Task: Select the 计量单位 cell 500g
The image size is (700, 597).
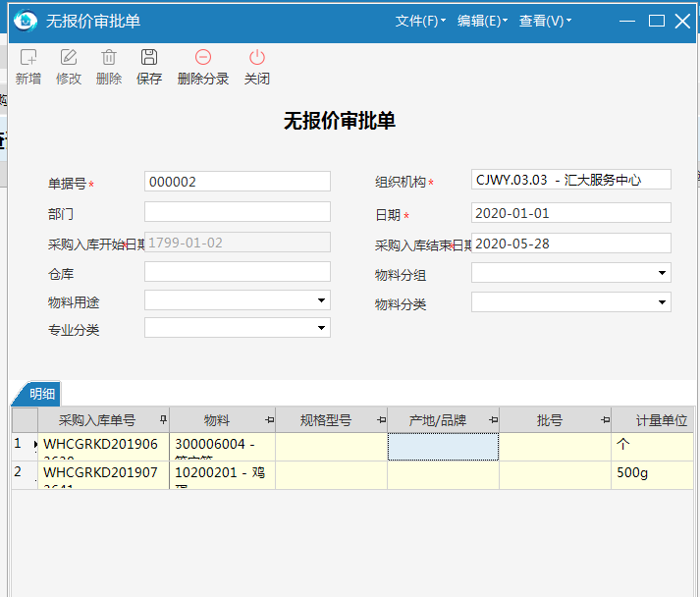Action: 652,475
